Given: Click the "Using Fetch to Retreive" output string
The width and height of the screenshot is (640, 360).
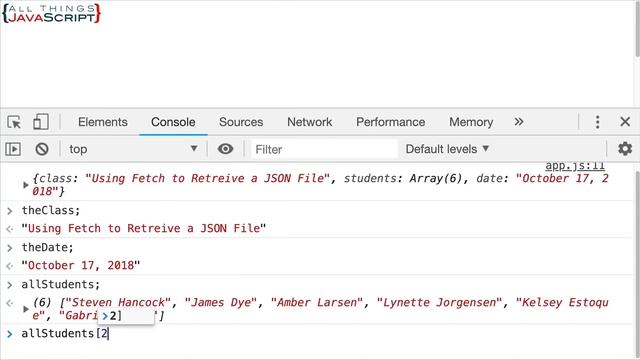Looking at the screenshot, I should pos(143,228).
